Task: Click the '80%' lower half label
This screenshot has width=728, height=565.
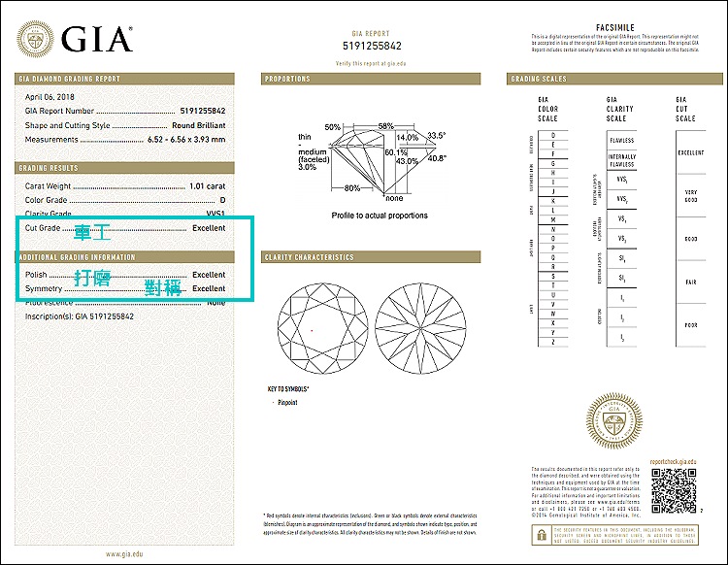Action: 352,188
